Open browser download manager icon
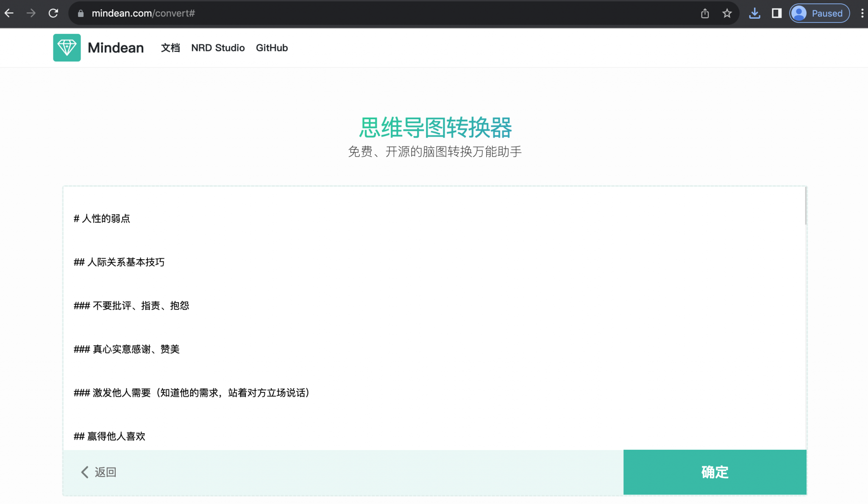Screen dimensions: 868x504 click(755, 13)
